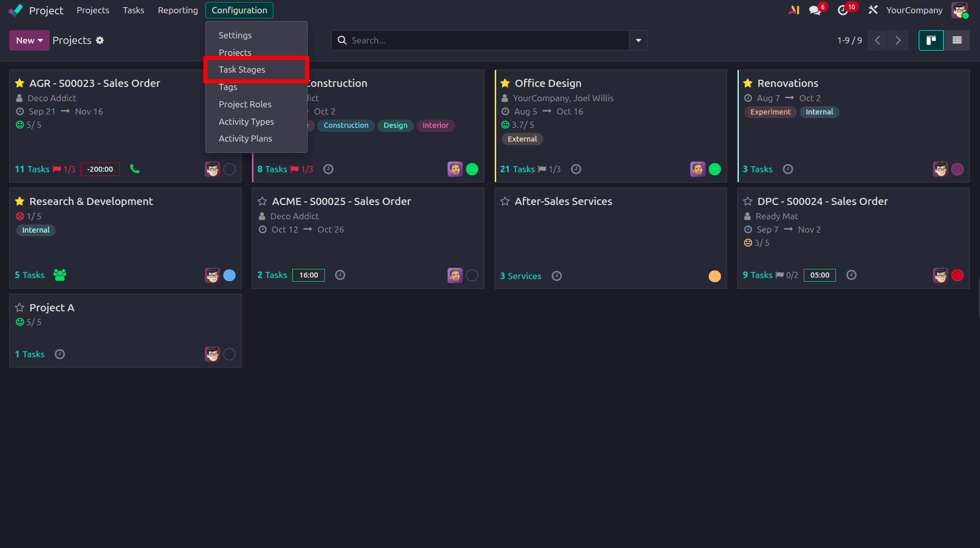Select Project Roles menu entry
The height and width of the screenshot is (548, 980).
click(x=256, y=104)
